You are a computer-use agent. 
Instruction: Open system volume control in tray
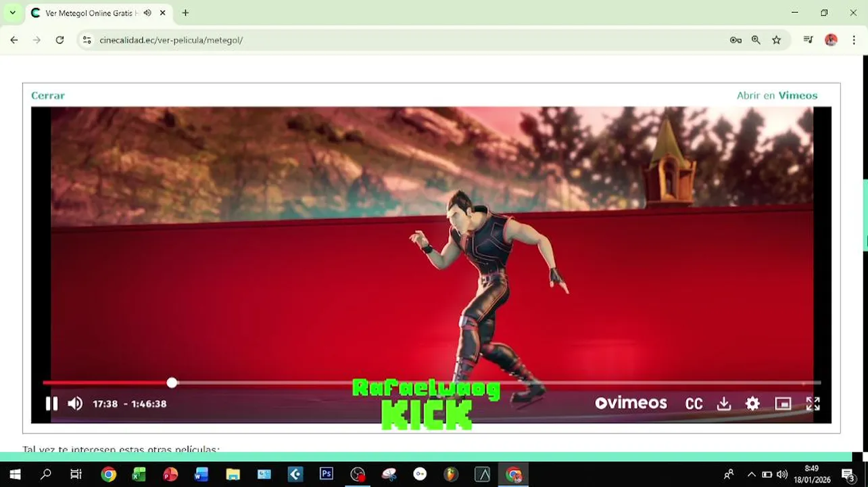[782, 475]
